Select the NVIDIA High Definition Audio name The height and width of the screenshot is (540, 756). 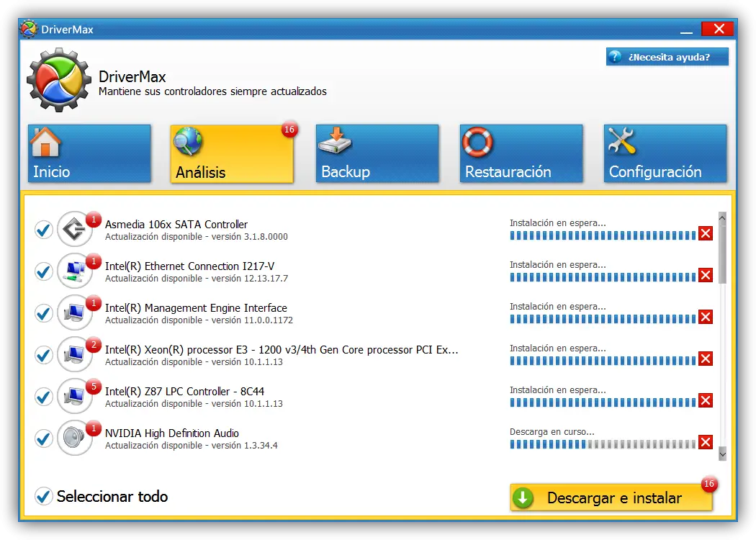point(171,433)
